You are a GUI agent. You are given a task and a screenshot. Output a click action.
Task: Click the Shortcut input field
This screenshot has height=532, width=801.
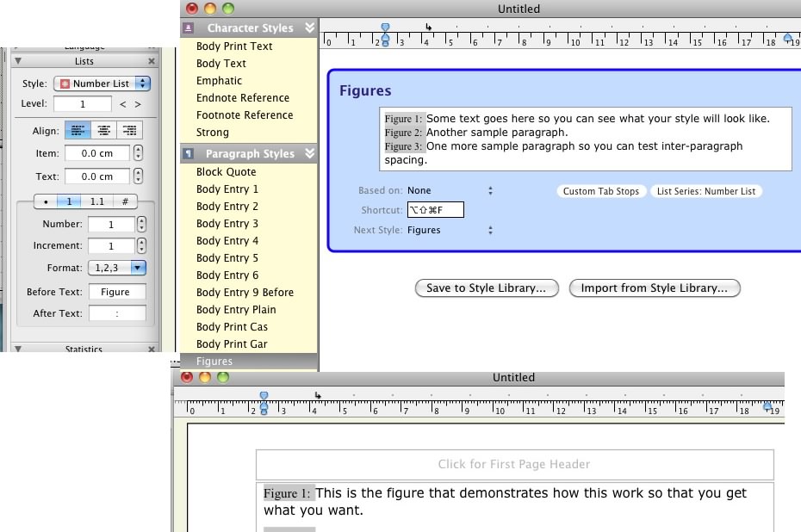[434, 209]
